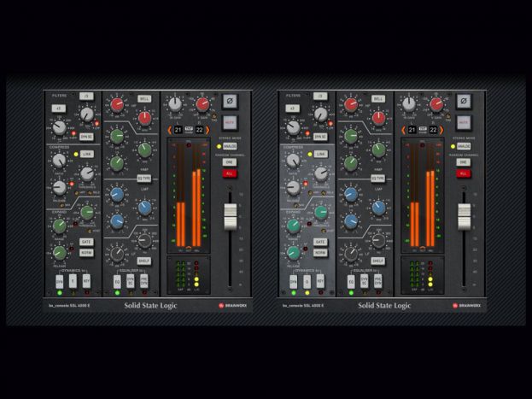Click gray In Gain knob on right console

(x=409, y=104)
